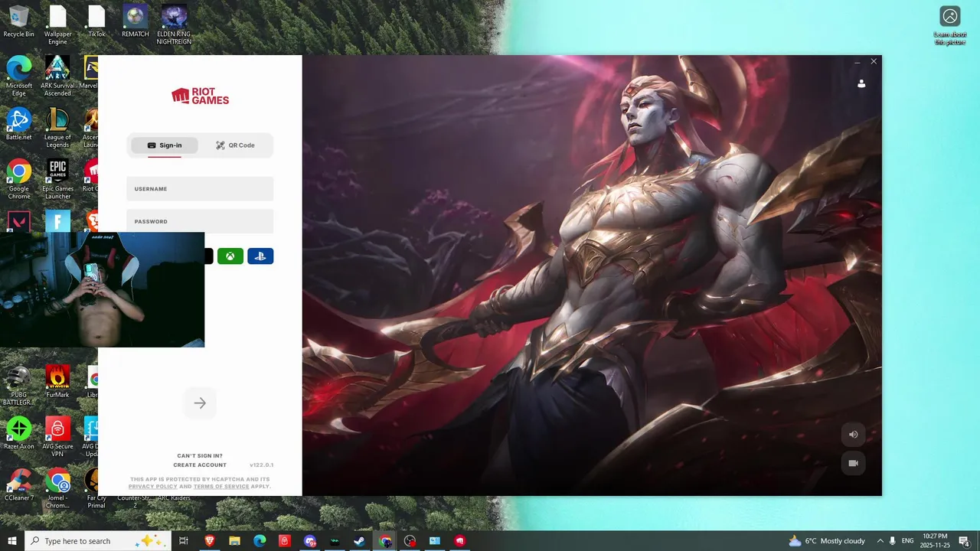Show hidden system tray icons

880,541
